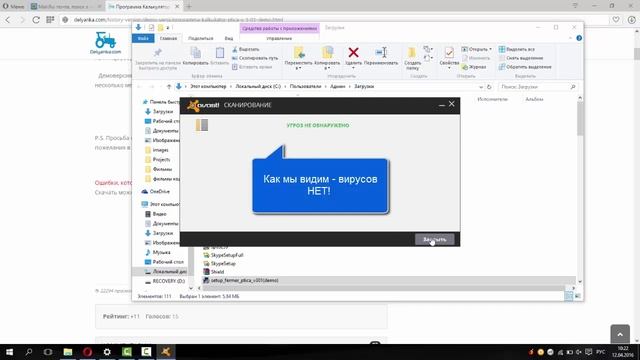Click the Cut (Вырезать) scissors item
Viewport: 640px width, 360px height.
pyautogui.click(x=246, y=49)
